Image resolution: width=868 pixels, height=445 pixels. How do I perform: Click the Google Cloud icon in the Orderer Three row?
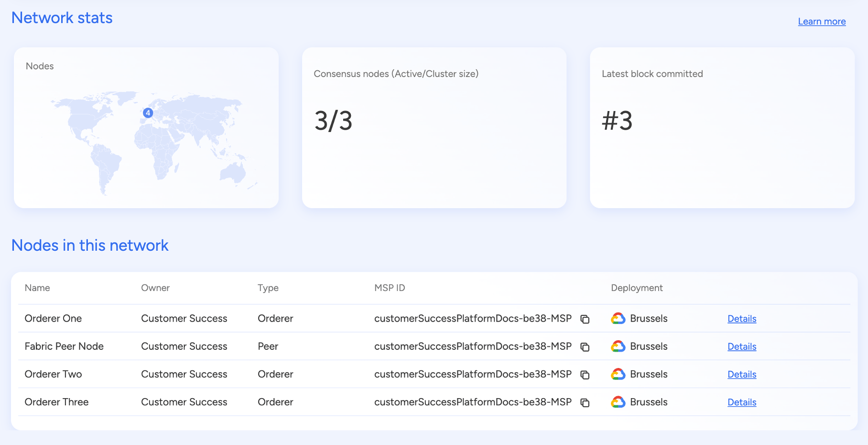click(x=618, y=402)
